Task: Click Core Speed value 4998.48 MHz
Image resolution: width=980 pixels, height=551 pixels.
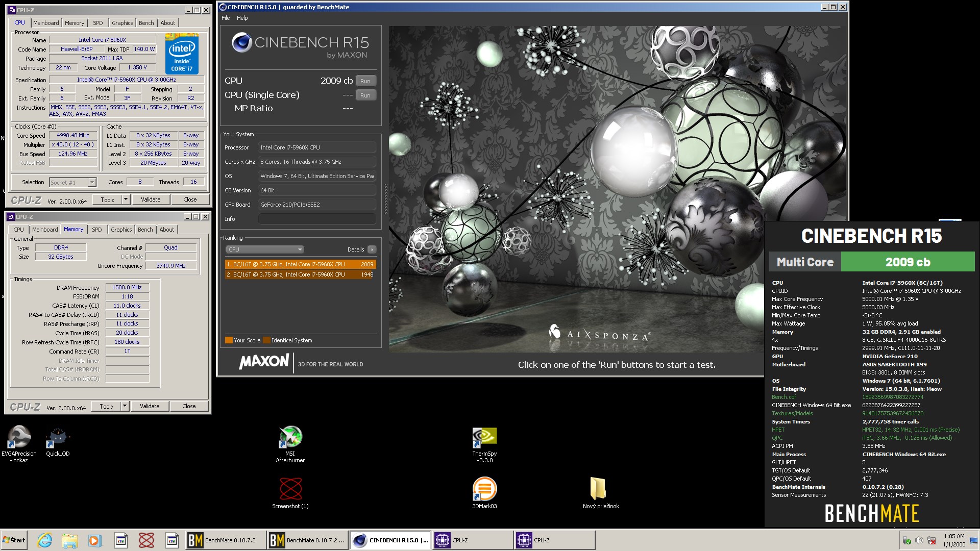Action: (x=73, y=135)
